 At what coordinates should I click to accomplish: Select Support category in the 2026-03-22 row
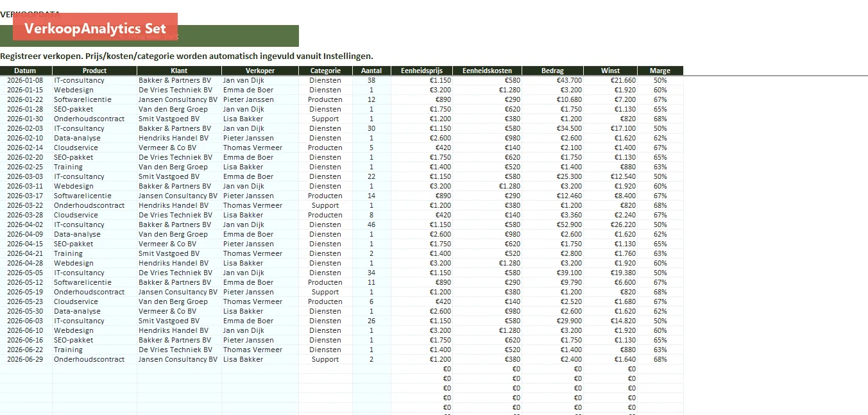(325, 205)
